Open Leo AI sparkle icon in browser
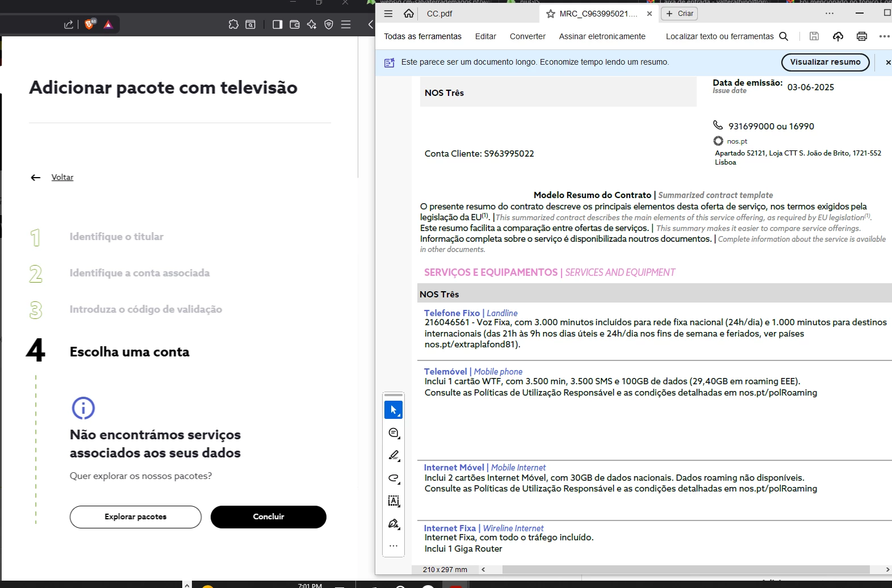This screenshot has height=588, width=892. click(311, 24)
